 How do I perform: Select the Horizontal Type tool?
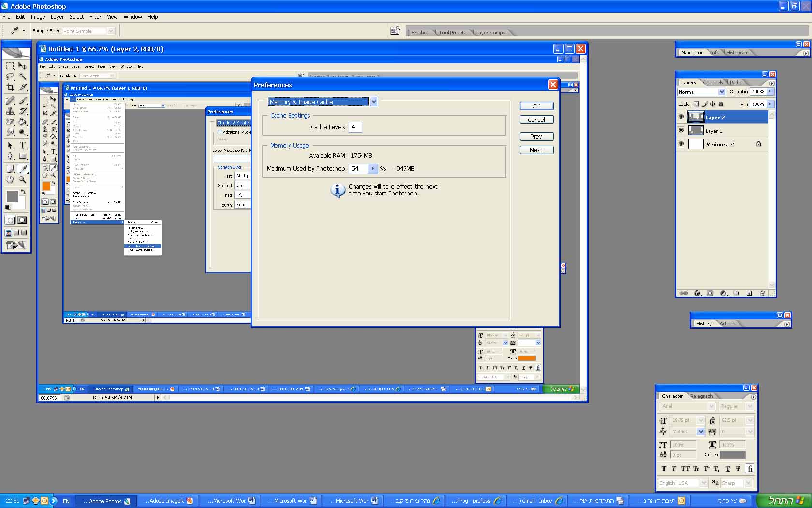(23, 145)
